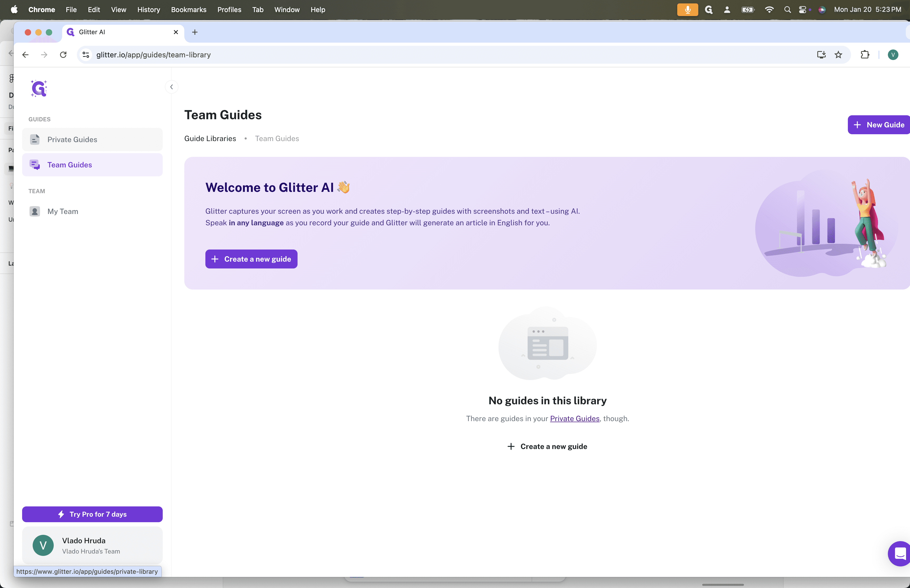
Task: Click Create a new guide in welcome banner
Action: coord(251,259)
